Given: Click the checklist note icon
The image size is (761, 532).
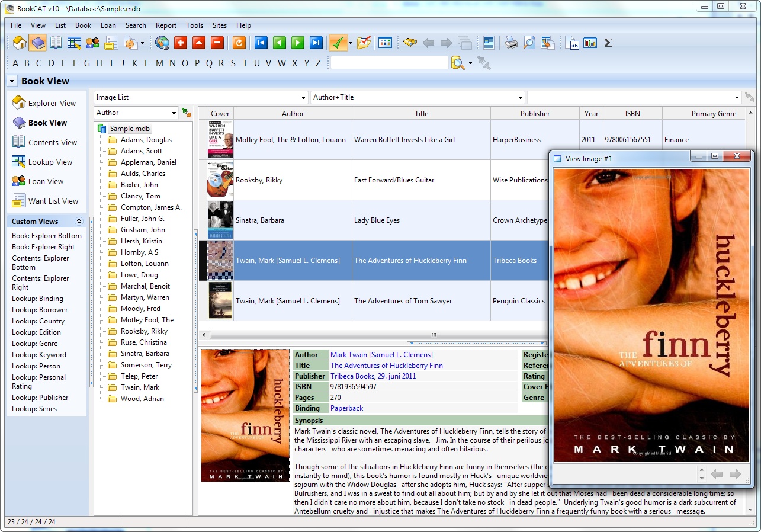Looking at the screenshot, I should (x=364, y=43).
